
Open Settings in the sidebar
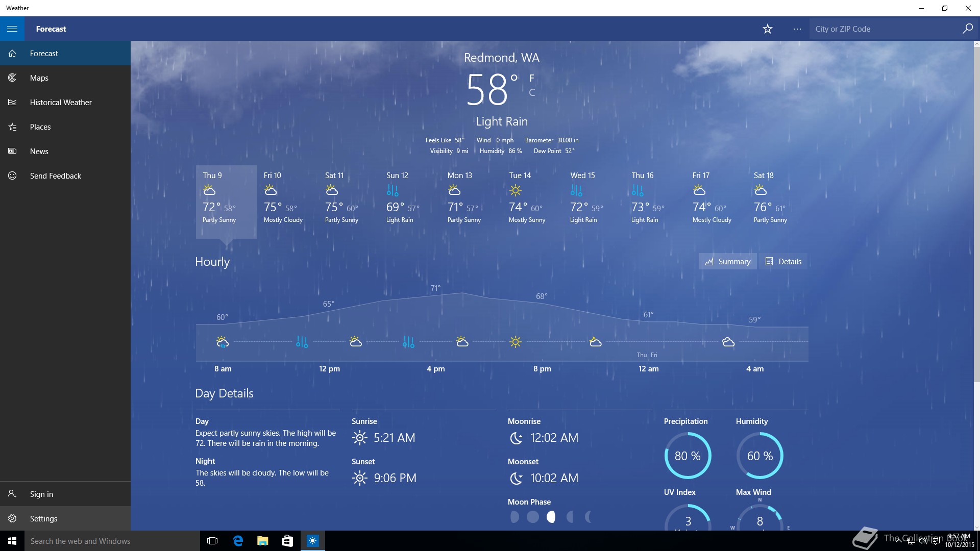pos(43,518)
